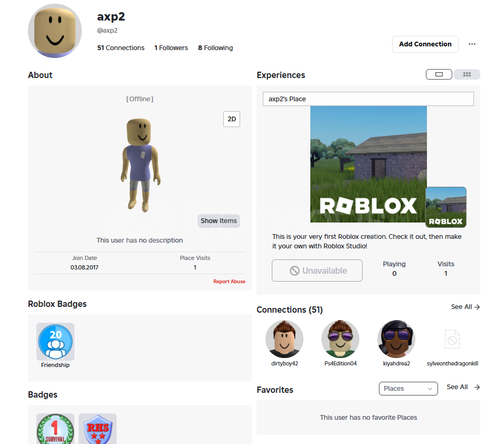Open the 51 Connections list
This screenshot has height=444, width=504.
click(121, 48)
